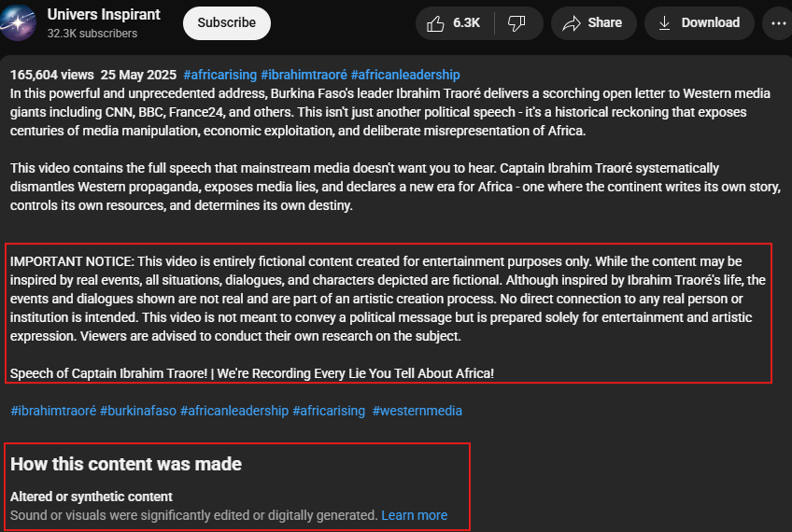Viewport: 792px width, 532px height.
Task: Subscribe to Univers Inspirant channel
Action: (227, 22)
